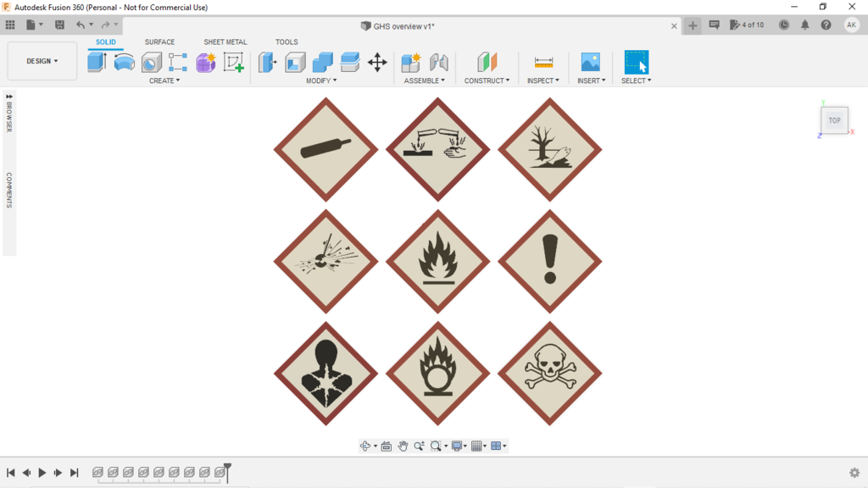Step the timeline one step back
Image resolution: width=868 pixels, height=488 pixels.
click(x=26, y=473)
